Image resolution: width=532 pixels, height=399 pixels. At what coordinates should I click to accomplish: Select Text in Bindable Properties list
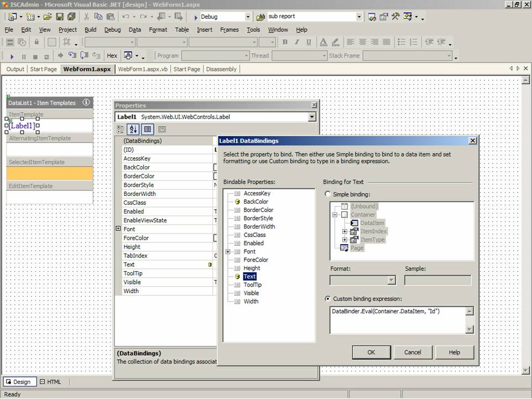tap(250, 276)
